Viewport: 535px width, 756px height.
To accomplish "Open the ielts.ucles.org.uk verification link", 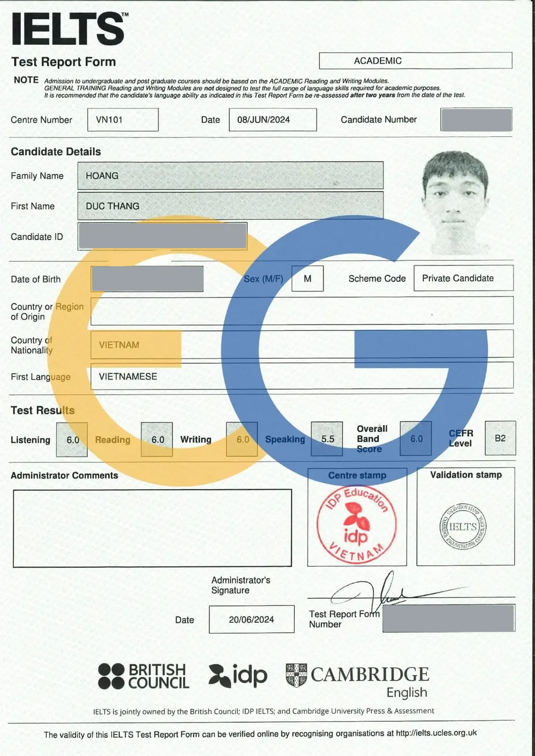I will click(x=436, y=733).
